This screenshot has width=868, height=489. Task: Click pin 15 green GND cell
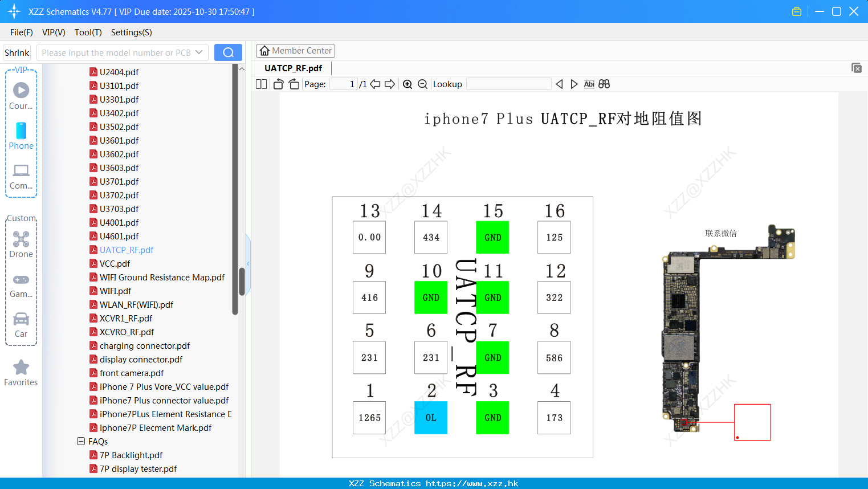[492, 237]
